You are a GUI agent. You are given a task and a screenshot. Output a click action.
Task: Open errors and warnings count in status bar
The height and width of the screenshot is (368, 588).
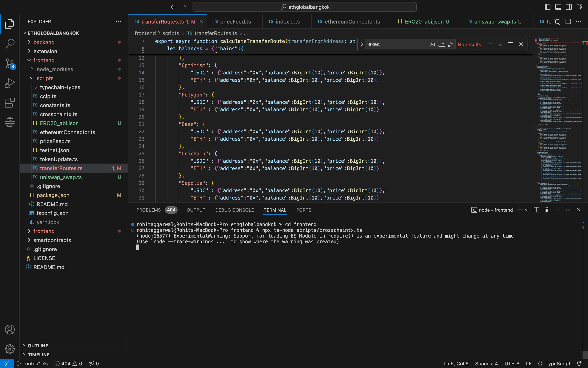pos(68,363)
